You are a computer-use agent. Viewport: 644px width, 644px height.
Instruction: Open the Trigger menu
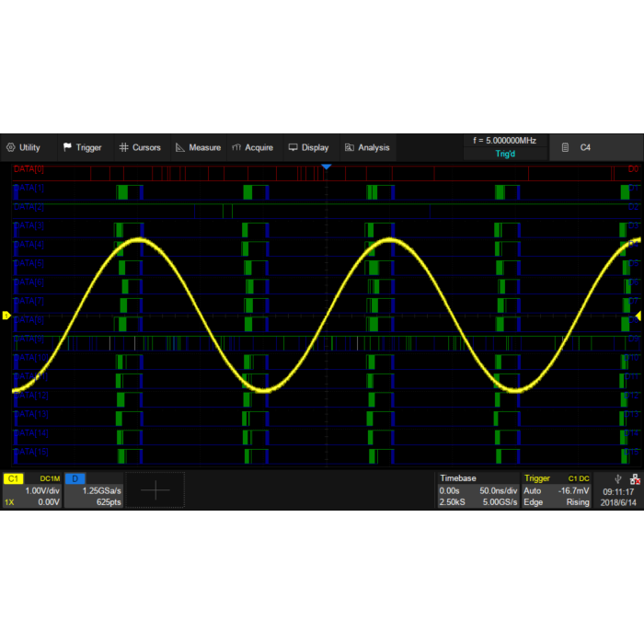[x=82, y=147]
